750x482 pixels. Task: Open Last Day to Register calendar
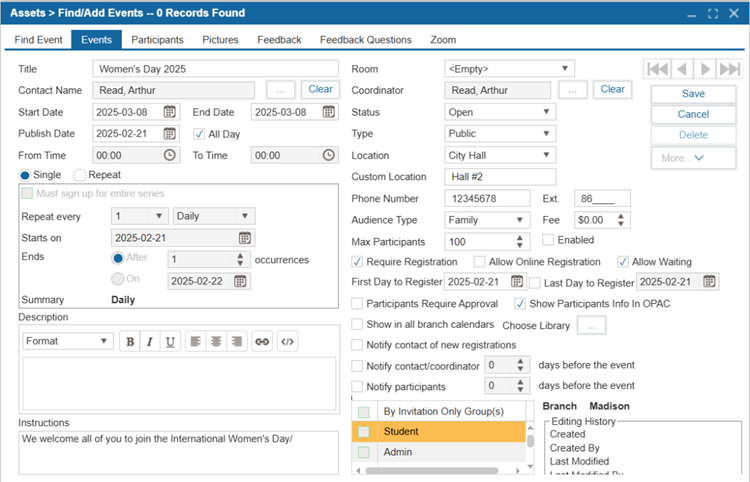(x=709, y=282)
